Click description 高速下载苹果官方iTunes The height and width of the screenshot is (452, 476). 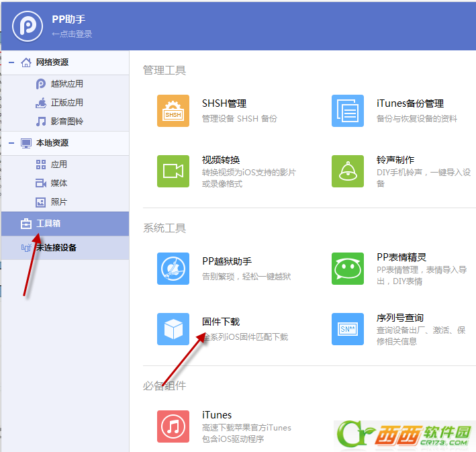click(246, 428)
